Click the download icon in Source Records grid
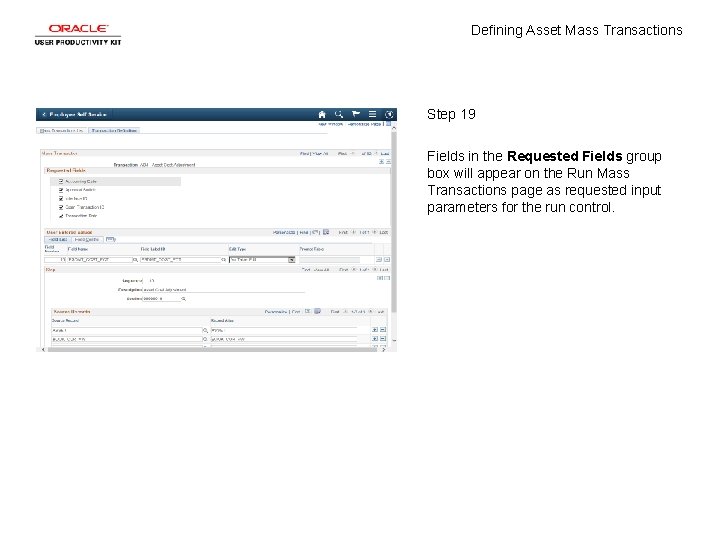The image size is (720, 540). [317, 312]
